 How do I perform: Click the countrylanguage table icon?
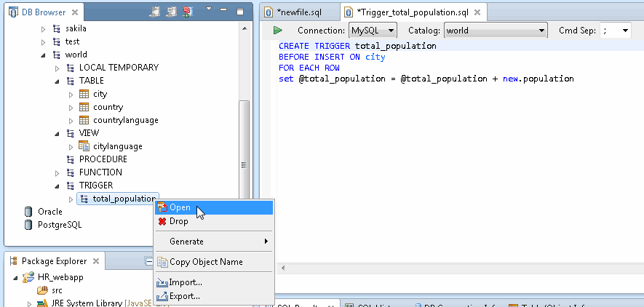84,120
